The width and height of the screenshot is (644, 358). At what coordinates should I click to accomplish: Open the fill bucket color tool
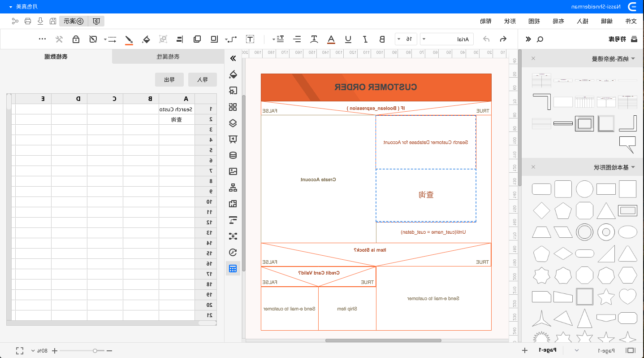pos(146,39)
